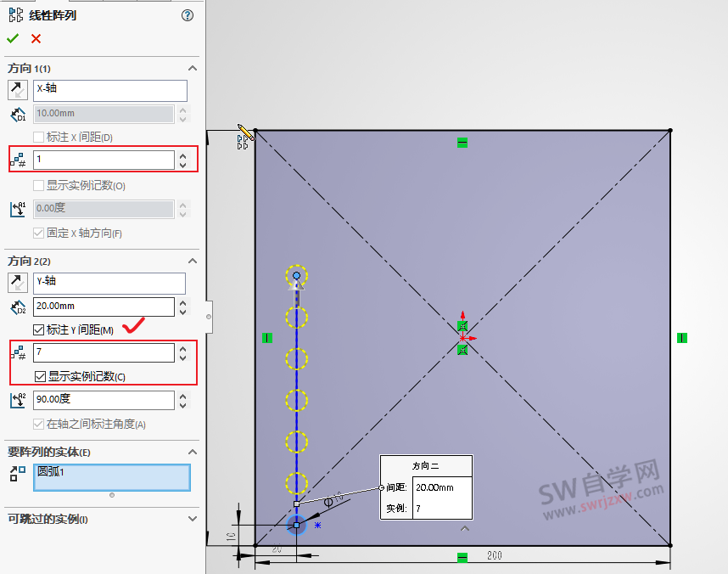Viewport: 728px width, 574px height.
Task: Collapse the 方向1(1) section
Action: (x=192, y=68)
